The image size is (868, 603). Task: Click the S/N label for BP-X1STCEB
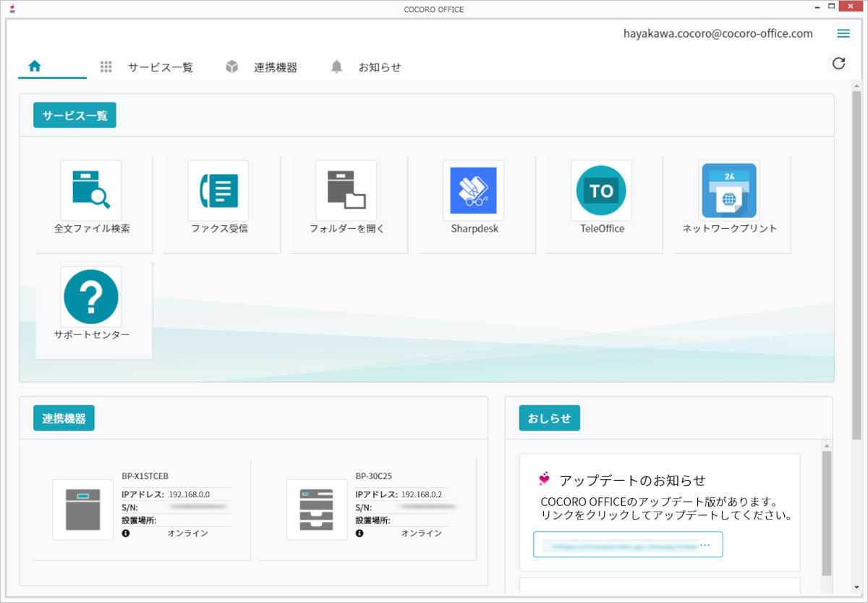(129, 507)
